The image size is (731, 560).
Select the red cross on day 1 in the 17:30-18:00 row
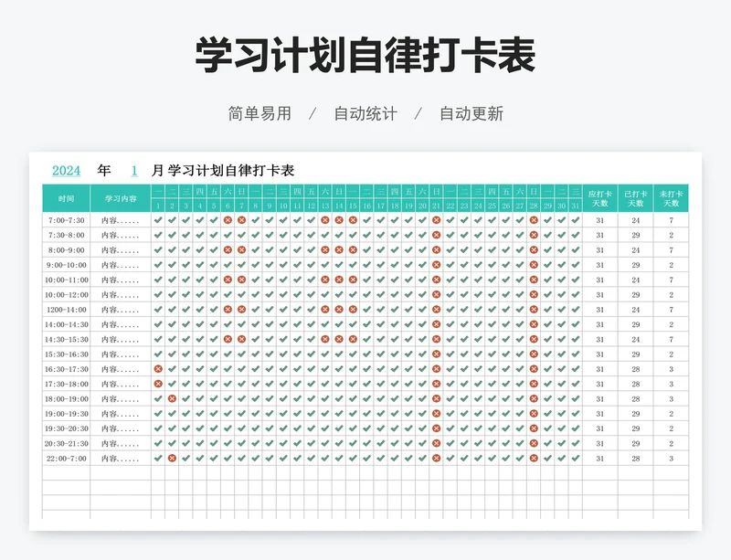coord(158,384)
